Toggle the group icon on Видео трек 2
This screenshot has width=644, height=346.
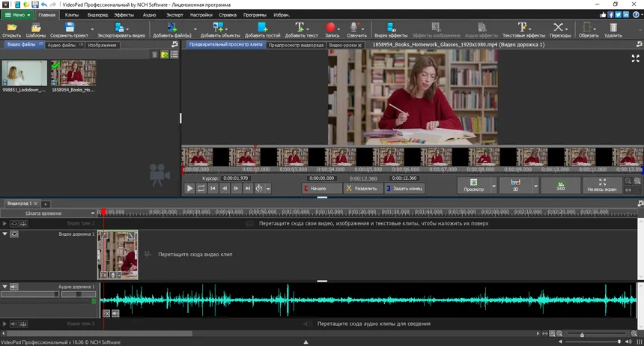[x=23, y=223]
